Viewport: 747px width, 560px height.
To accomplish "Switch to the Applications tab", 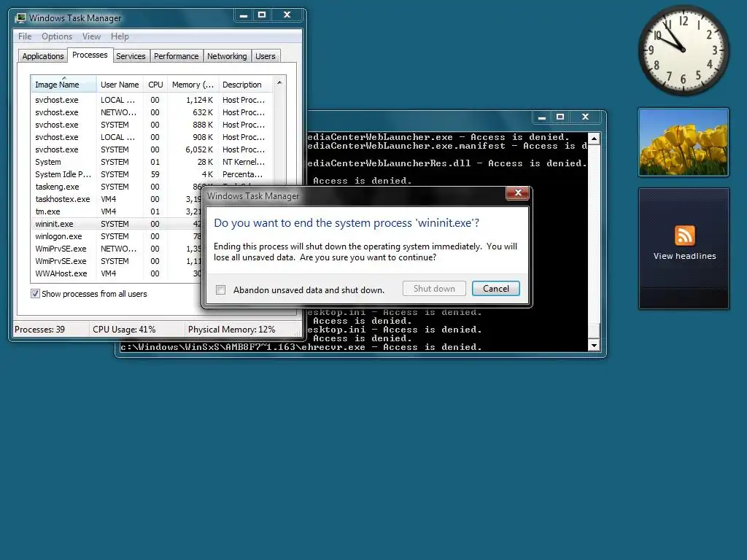I will tap(43, 56).
